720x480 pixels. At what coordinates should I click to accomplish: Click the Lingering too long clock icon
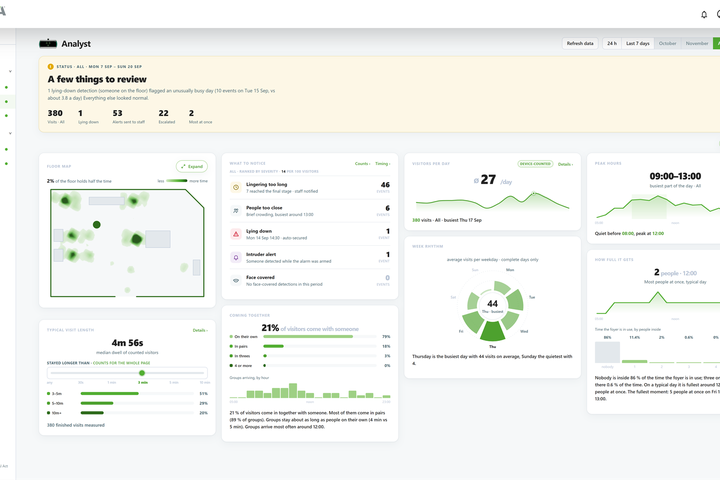(x=236, y=187)
